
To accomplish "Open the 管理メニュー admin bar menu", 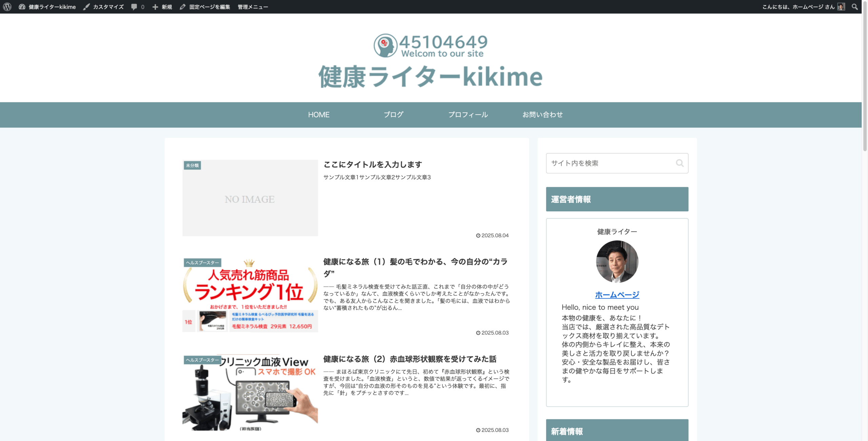I will [253, 7].
